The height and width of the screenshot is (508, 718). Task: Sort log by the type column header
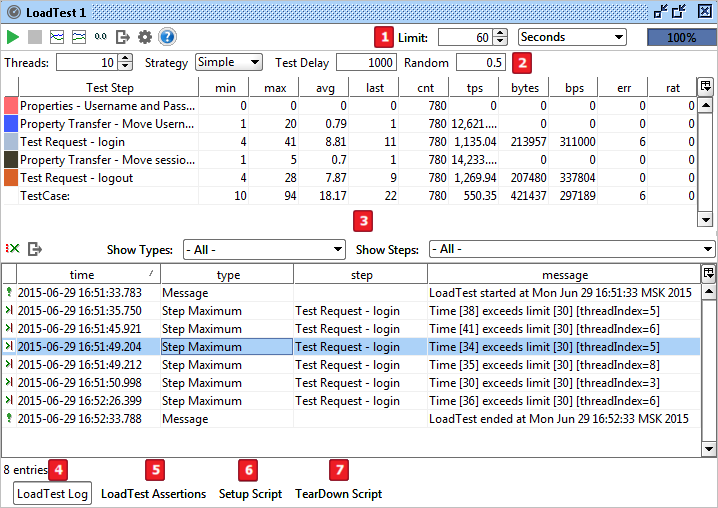pyautogui.click(x=227, y=274)
